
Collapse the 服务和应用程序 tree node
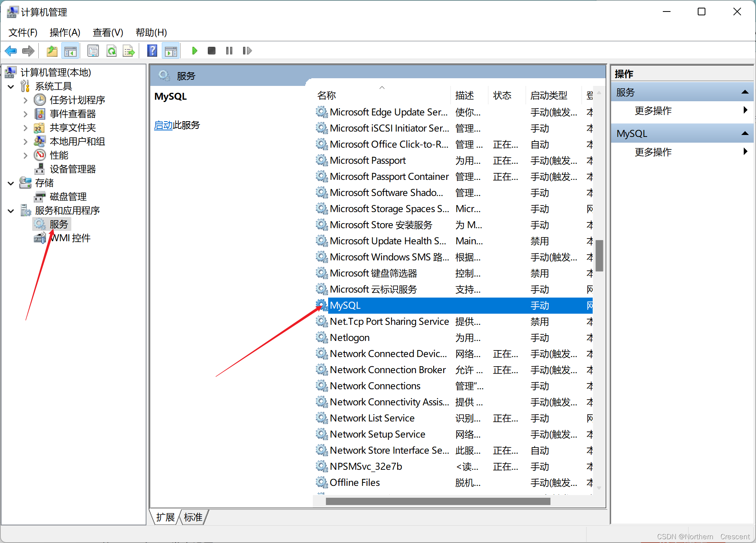click(x=11, y=211)
